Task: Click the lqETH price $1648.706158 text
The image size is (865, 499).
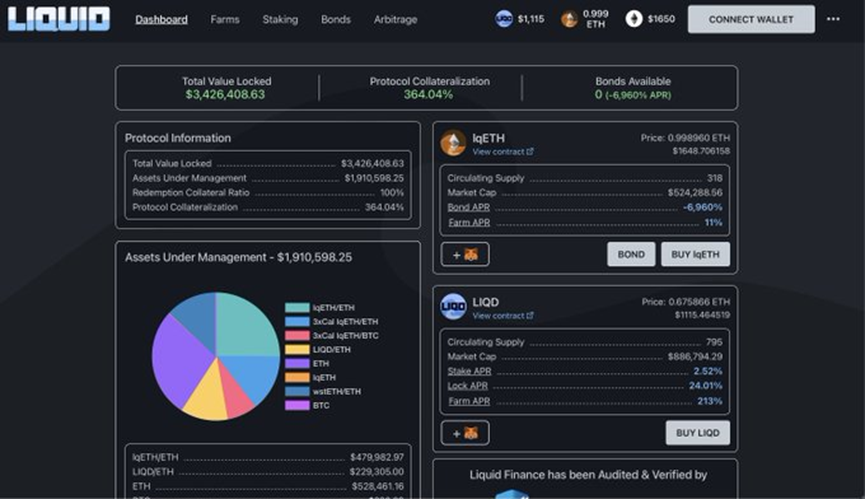Action: coord(701,151)
